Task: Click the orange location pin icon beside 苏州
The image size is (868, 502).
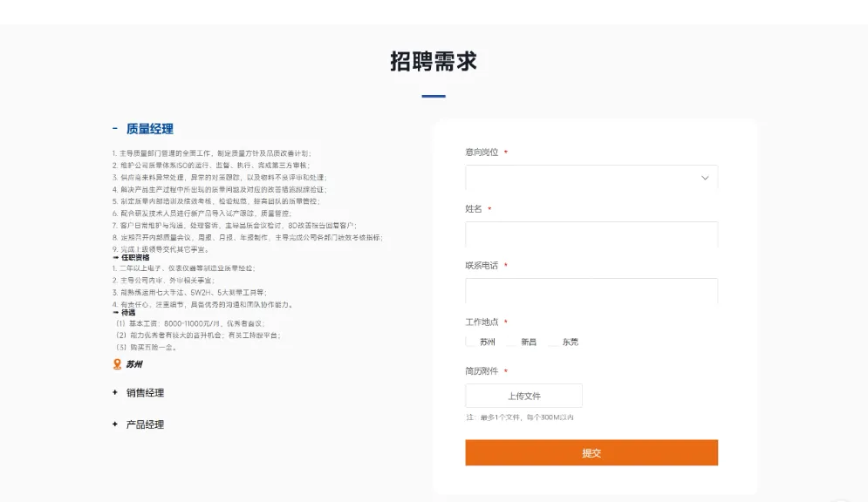Action: (x=116, y=365)
